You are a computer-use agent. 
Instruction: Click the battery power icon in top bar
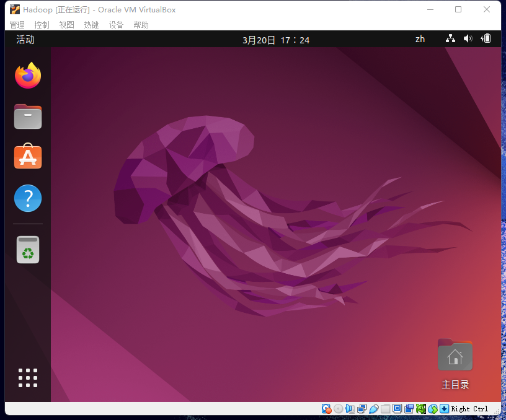486,38
